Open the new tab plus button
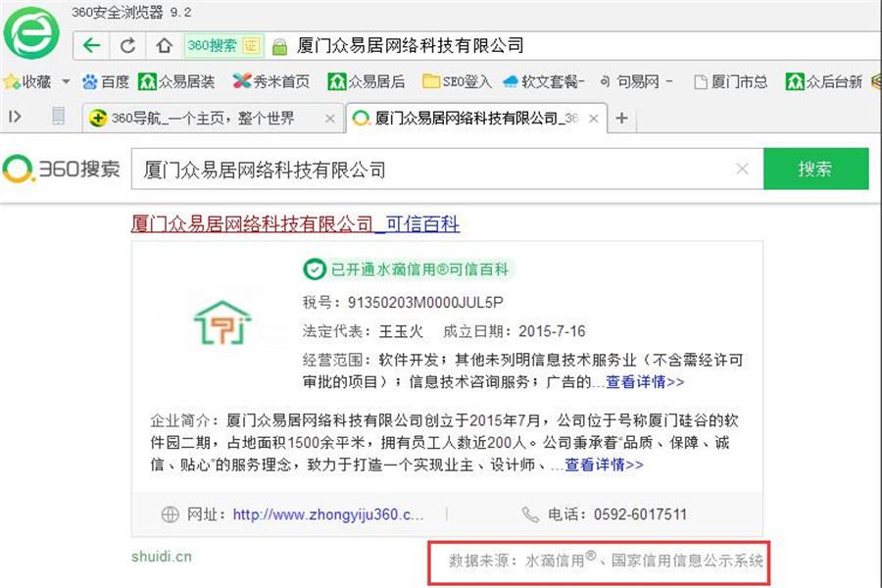The width and height of the screenshot is (882, 588). (621, 118)
